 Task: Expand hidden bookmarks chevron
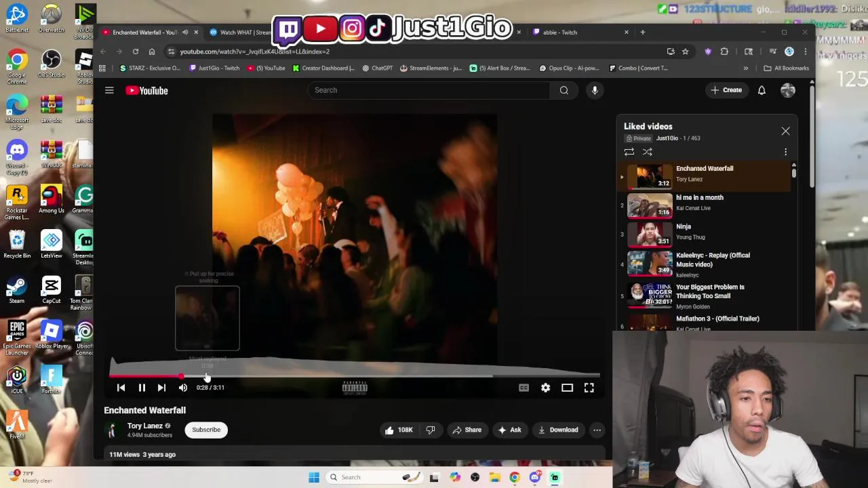point(745,68)
